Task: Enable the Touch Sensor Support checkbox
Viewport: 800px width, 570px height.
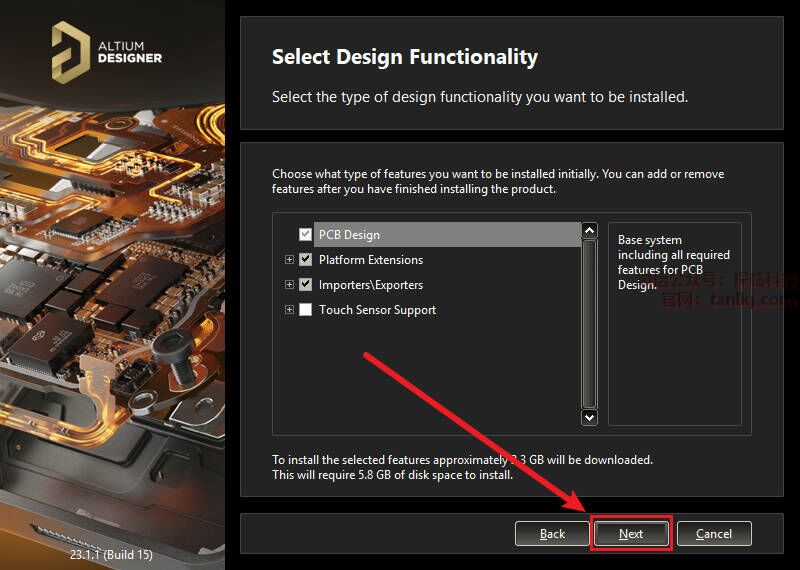Action: tap(305, 309)
